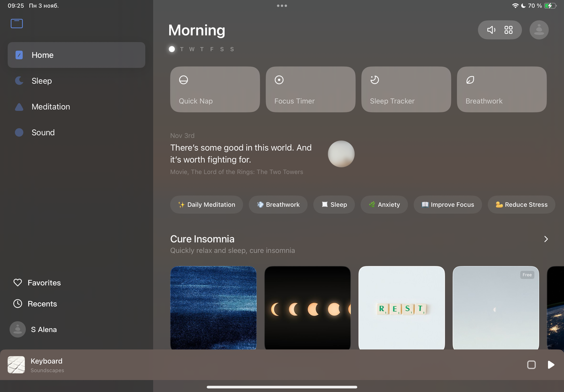
Task: Select Tuesday in the week row
Action: [181, 49]
